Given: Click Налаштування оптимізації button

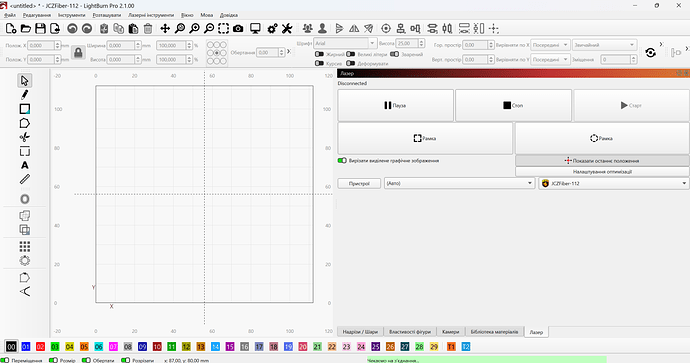Looking at the screenshot, I should (x=602, y=172).
